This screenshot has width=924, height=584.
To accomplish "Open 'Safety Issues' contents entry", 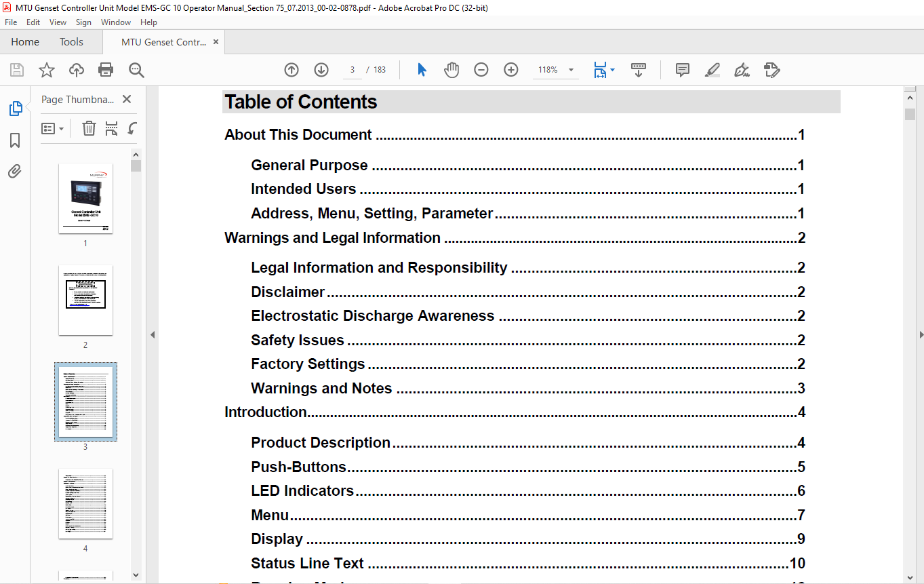I will [528, 340].
